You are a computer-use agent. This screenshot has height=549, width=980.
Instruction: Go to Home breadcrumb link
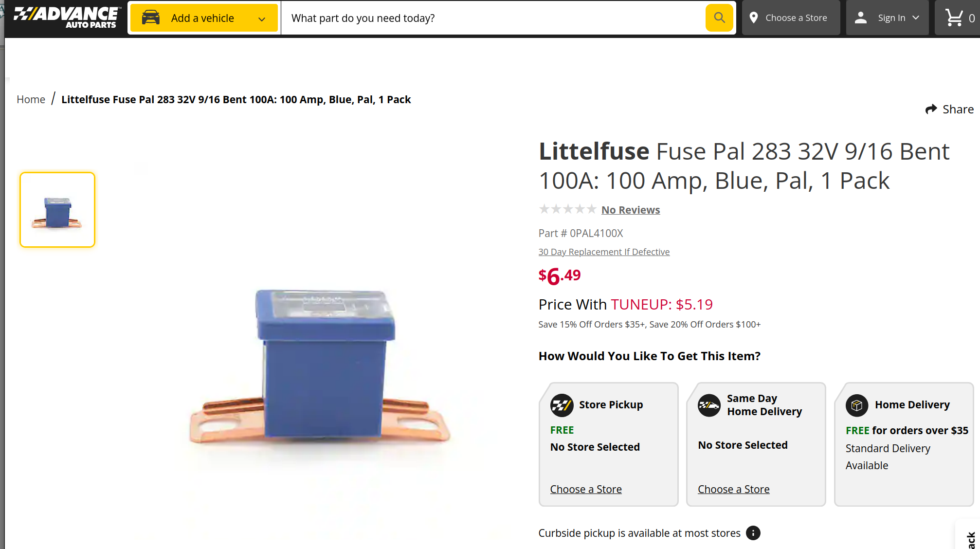point(31,99)
